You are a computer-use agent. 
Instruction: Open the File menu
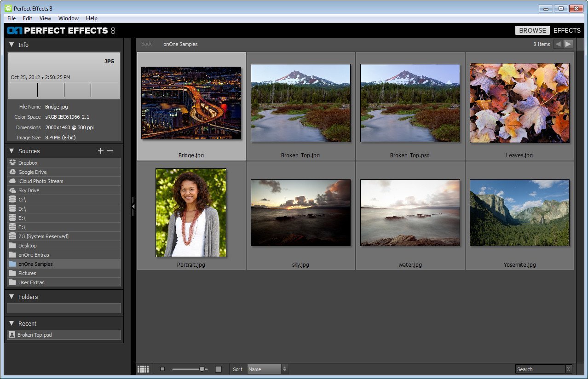point(12,18)
